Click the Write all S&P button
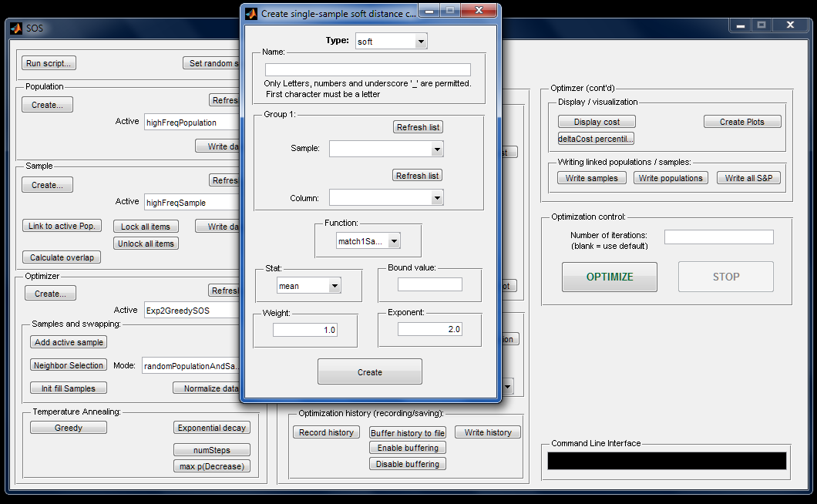817x504 pixels. (748, 178)
